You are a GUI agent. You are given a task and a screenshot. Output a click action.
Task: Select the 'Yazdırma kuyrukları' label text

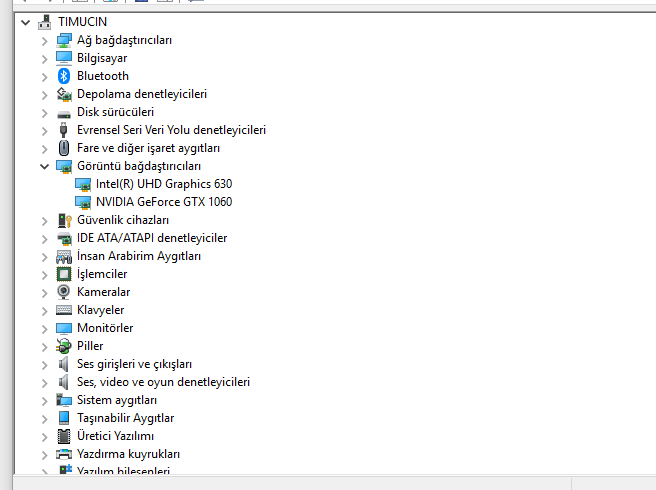[x=128, y=454]
